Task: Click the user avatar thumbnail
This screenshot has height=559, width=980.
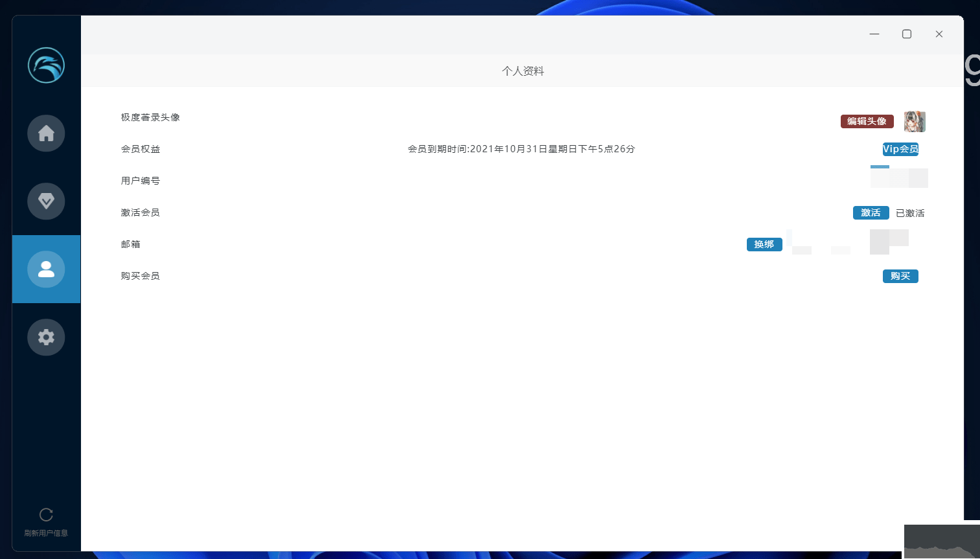Action: tap(915, 121)
